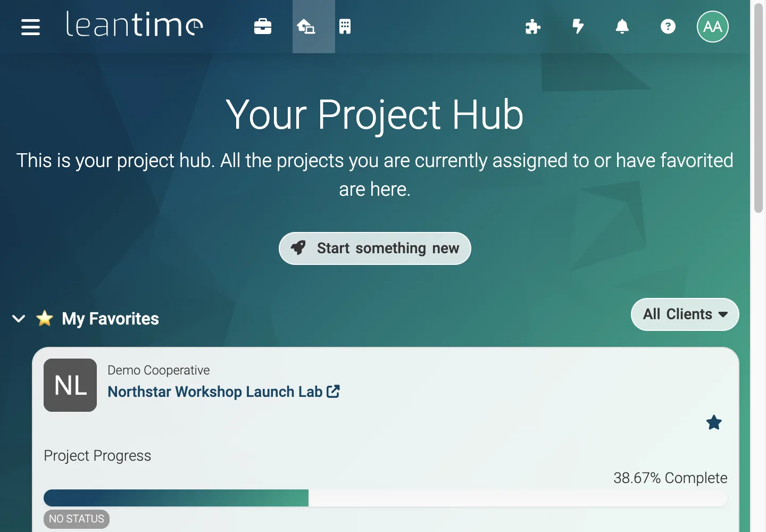Open the plugins puzzle-piece icon
The height and width of the screenshot is (532, 766).
tap(532, 27)
